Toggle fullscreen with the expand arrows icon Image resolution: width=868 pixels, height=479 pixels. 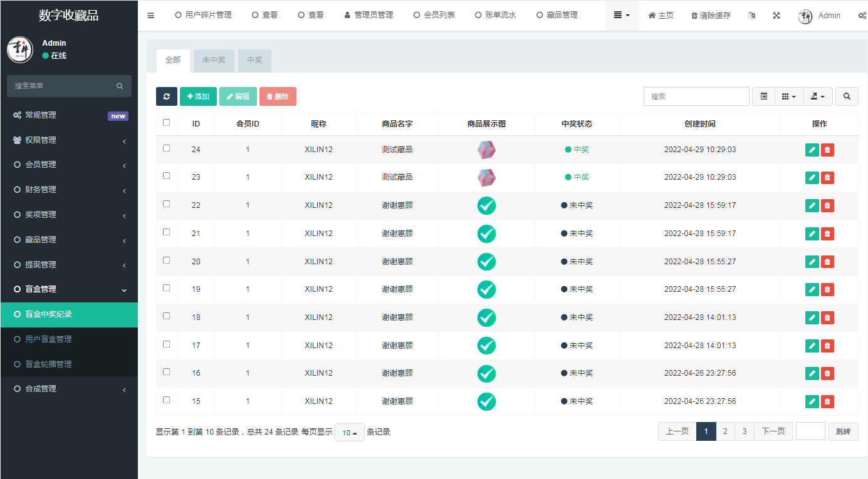(776, 15)
